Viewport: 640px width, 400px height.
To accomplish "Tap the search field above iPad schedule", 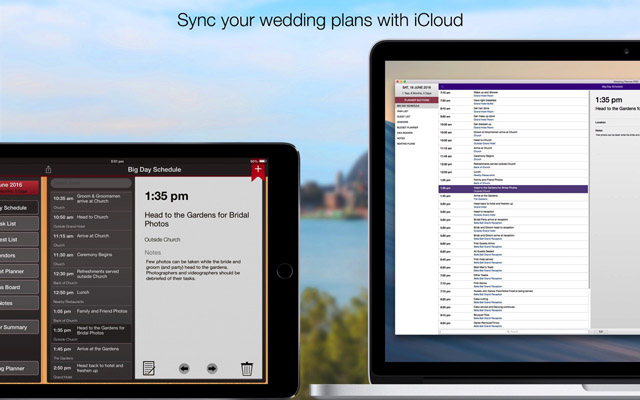I will click(91, 183).
